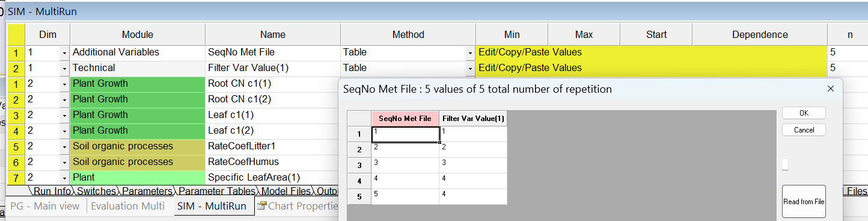Click the Method column header
Screen dimensions: 868x221
coord(408,35)
